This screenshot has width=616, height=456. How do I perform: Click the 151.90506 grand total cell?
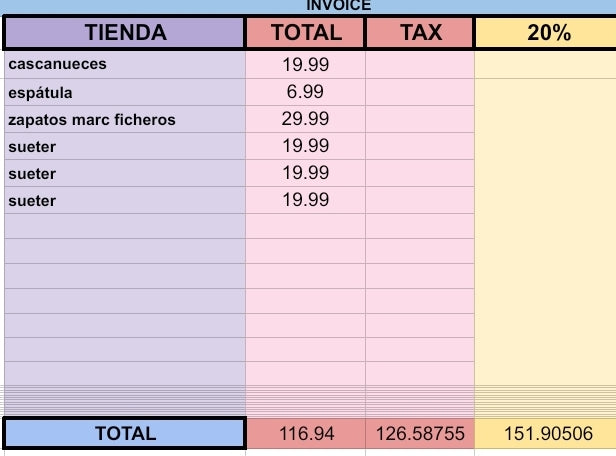tap(547, 434)
